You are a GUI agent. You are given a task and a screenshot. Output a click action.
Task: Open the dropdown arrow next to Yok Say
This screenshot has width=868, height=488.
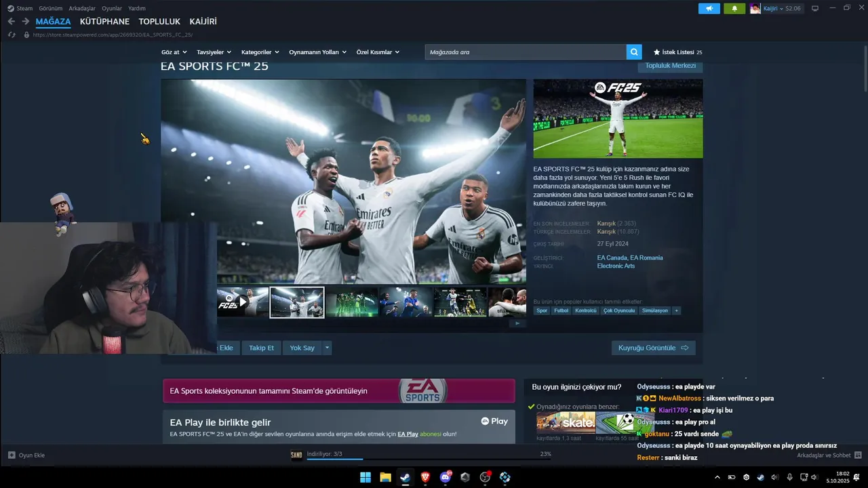(327, 348)
